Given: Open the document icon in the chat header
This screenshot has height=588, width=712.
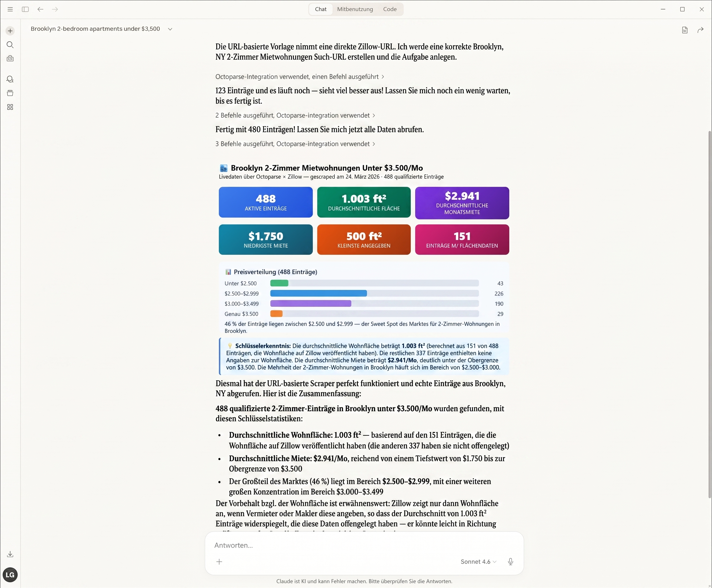Looking at the screenshot, I should [x=684, y=30].
